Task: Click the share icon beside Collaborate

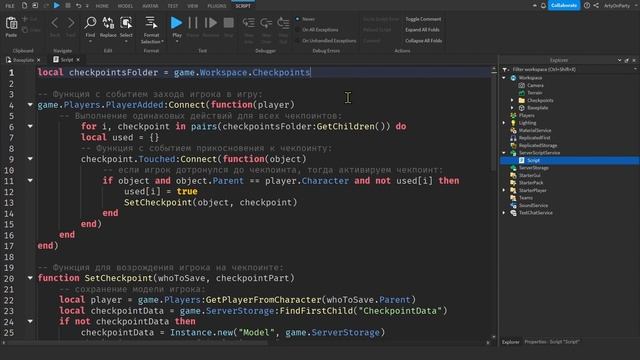Action: (596, 6)
